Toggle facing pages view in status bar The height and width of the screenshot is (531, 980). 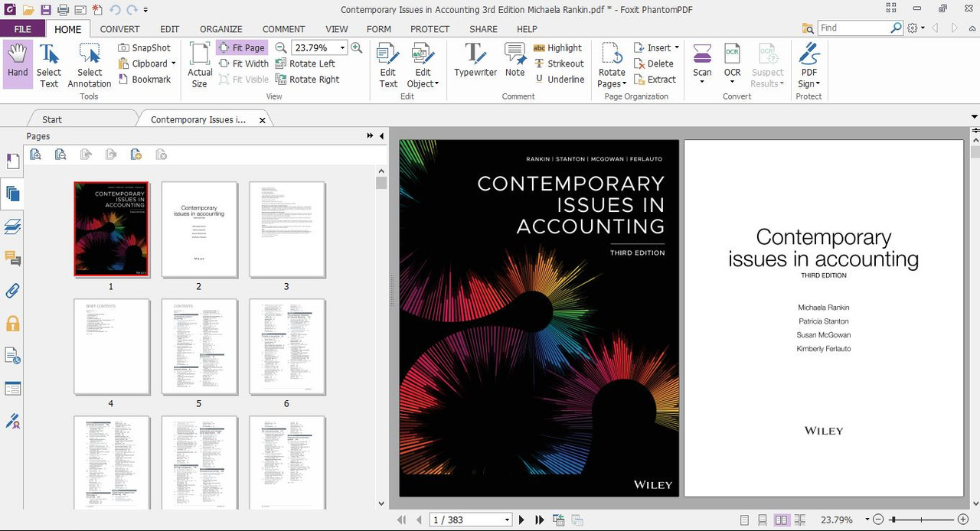pyautogui.click(x=781, y=520)
